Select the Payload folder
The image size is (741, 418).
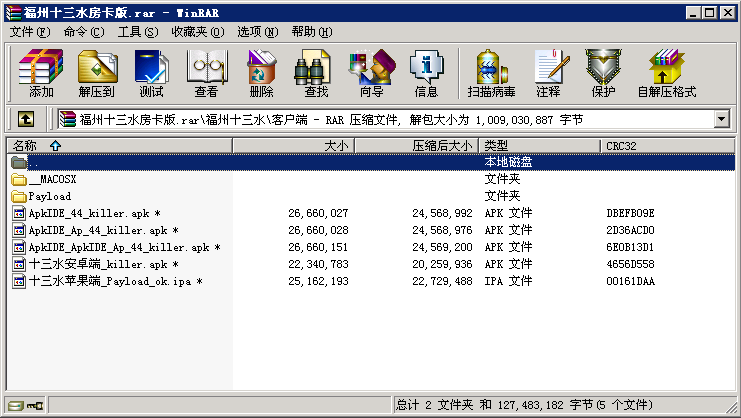(49, 196)
